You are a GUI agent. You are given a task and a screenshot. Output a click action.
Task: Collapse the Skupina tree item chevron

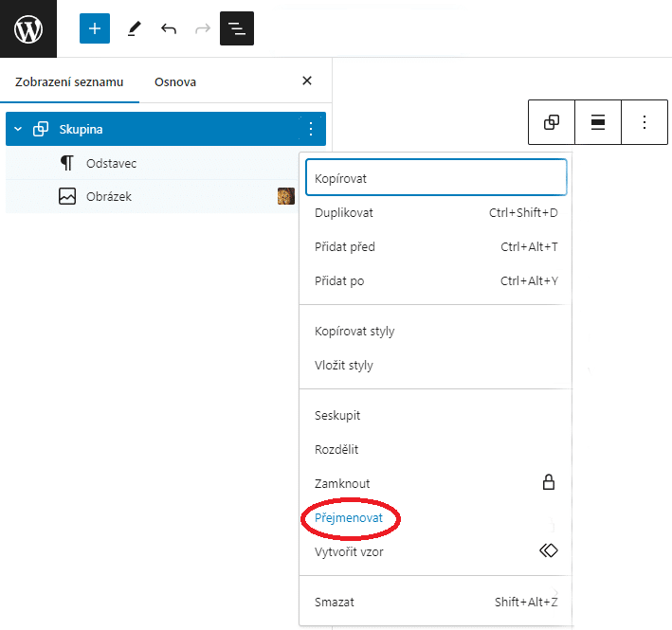[x=18, y=129]
